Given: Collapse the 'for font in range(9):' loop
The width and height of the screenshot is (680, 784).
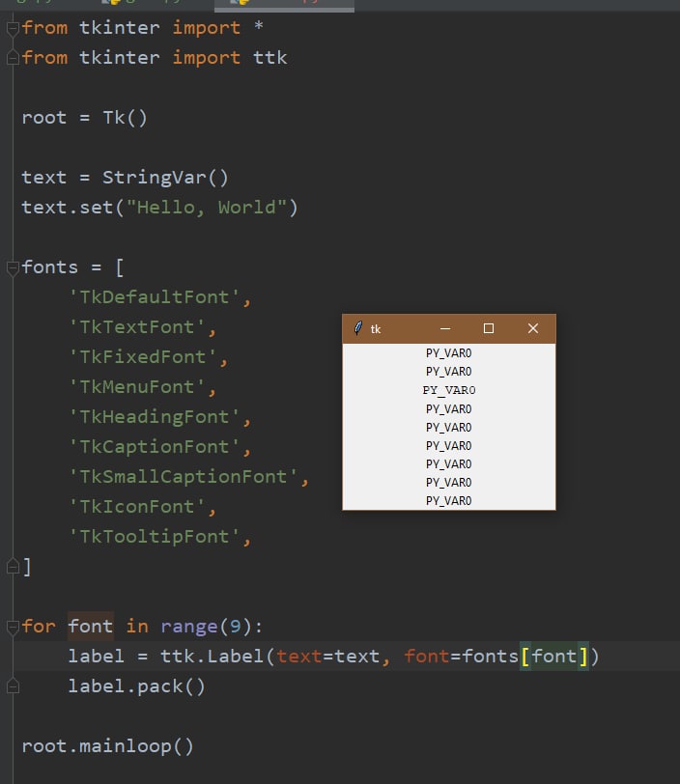Looking at the screenshot, I should (x=13, y=627).
